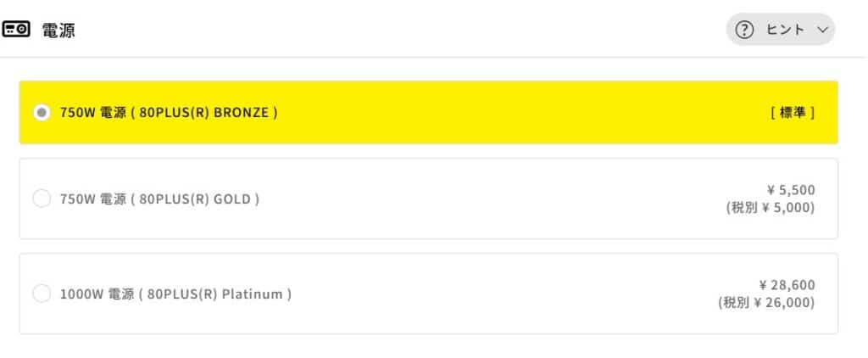This screenshot has width=868, height=358.
Task: Expand the ヒント dropdown chevron
Action: pyautogui.click(x=821, y=30)
